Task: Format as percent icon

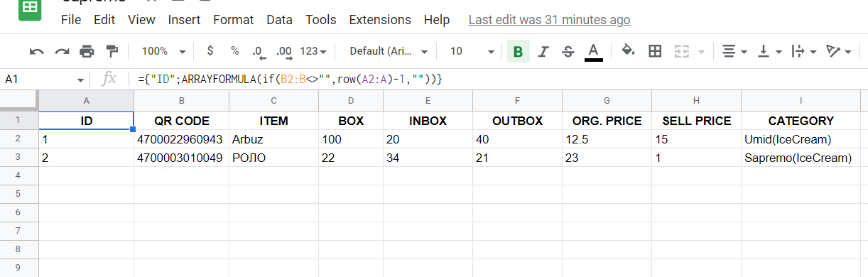Action: point(234,51)
